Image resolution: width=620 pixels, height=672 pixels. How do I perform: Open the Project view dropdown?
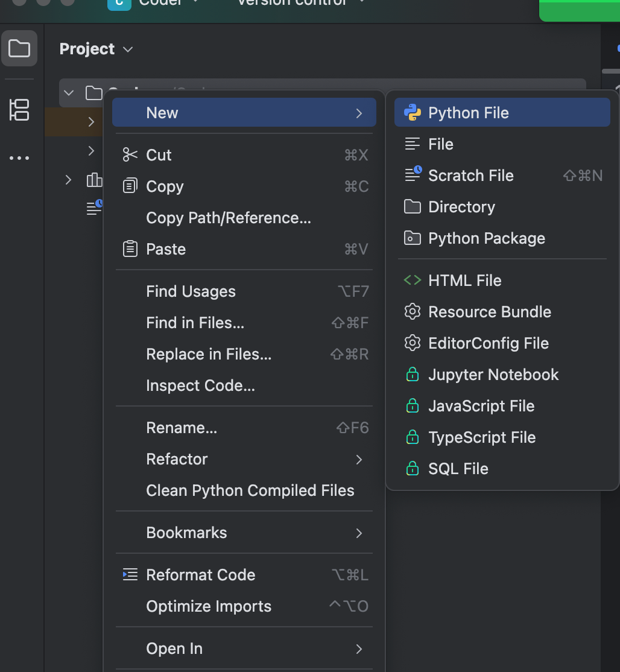click(96, 49)
